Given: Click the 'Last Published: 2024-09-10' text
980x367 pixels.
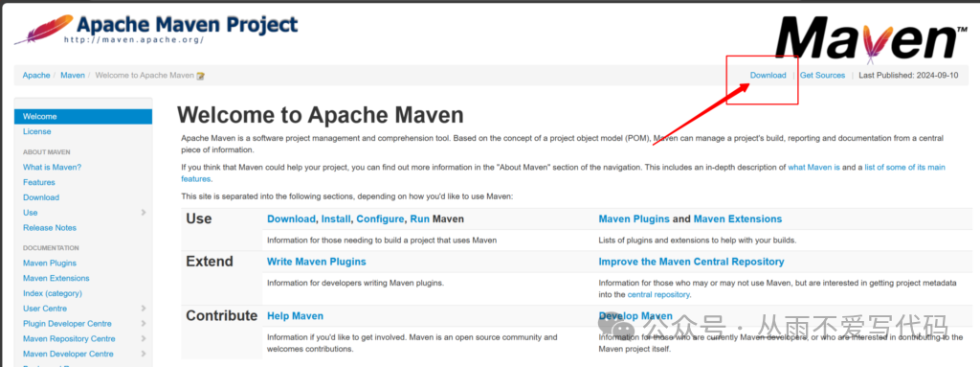Looking at the screenshot, I should coord(908,75).
